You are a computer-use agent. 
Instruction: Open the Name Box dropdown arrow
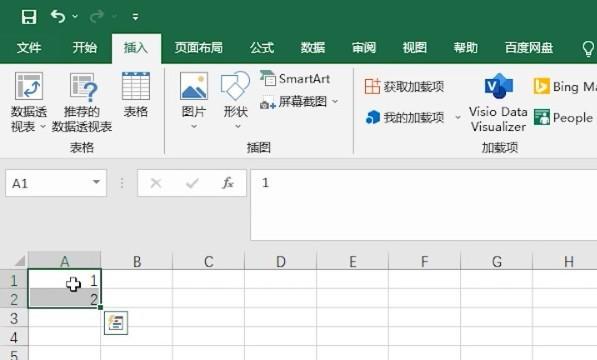point(97,183)
